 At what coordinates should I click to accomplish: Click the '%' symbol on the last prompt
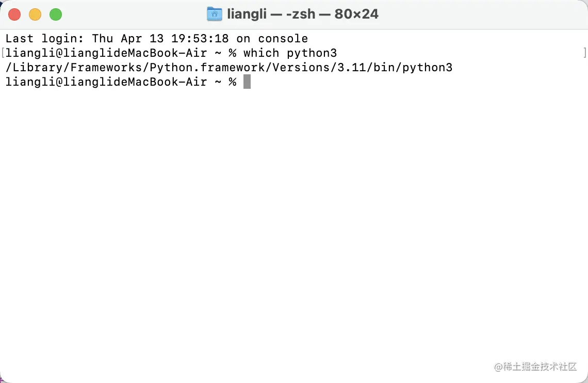click(x=232, y=82)
